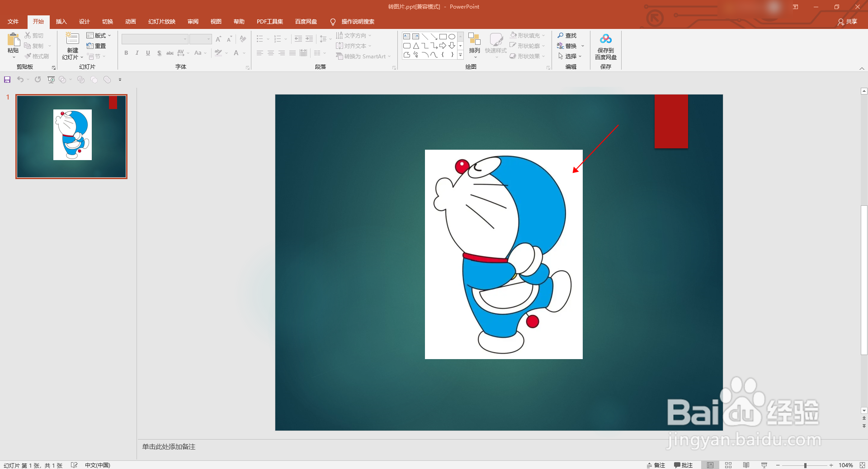
Task: Select the rectangle shape
Action: coord(443,37)
